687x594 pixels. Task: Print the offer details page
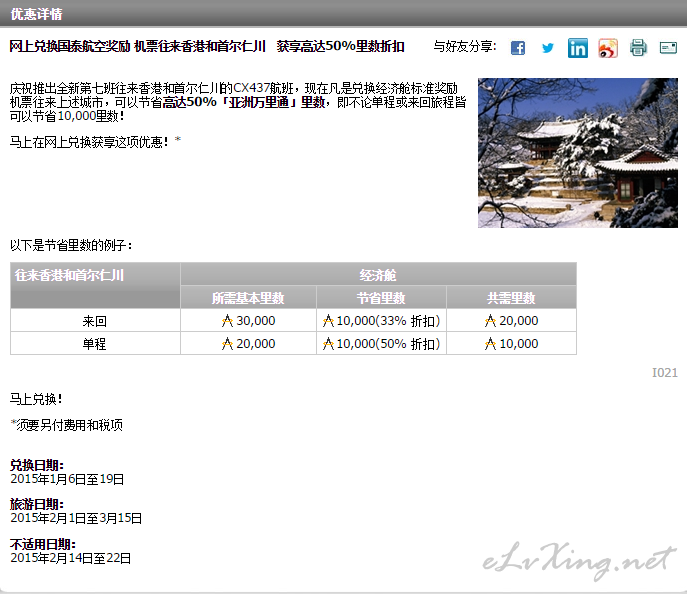click(638, 48)
